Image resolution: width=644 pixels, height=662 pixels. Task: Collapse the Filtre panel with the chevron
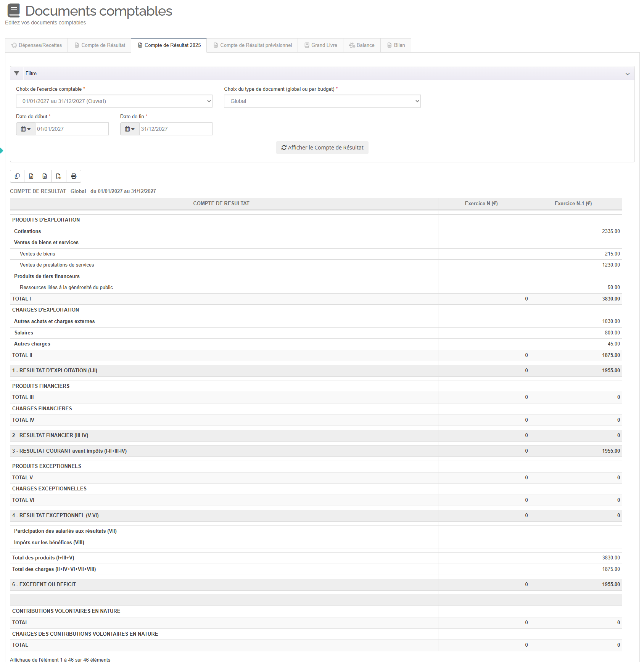627,74
